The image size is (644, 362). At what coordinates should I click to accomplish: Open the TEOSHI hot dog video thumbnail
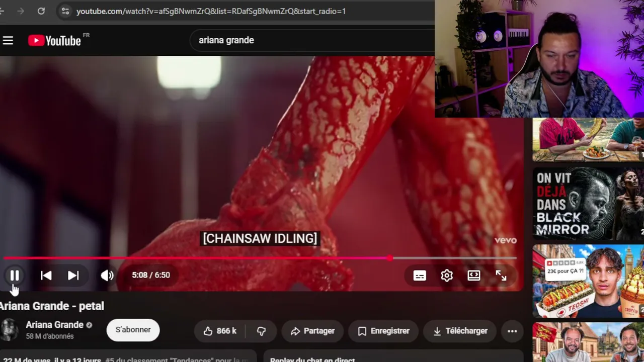[x=588, y=281]
